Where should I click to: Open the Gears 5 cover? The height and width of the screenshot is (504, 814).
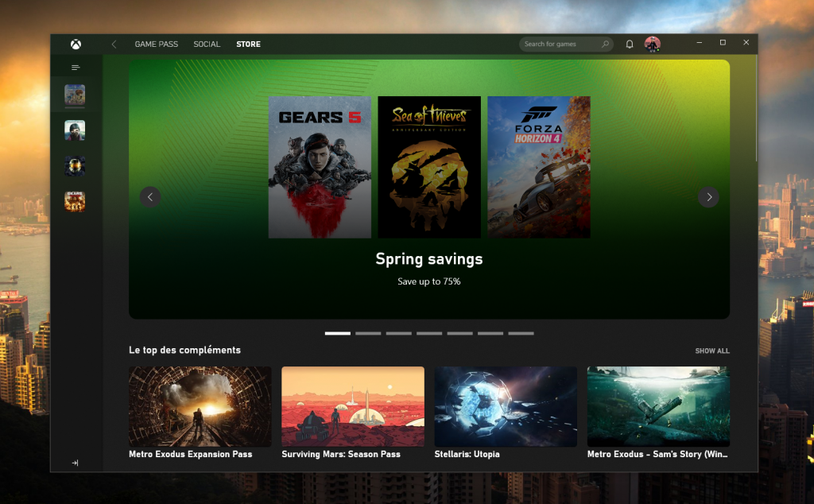coord(320,167)
